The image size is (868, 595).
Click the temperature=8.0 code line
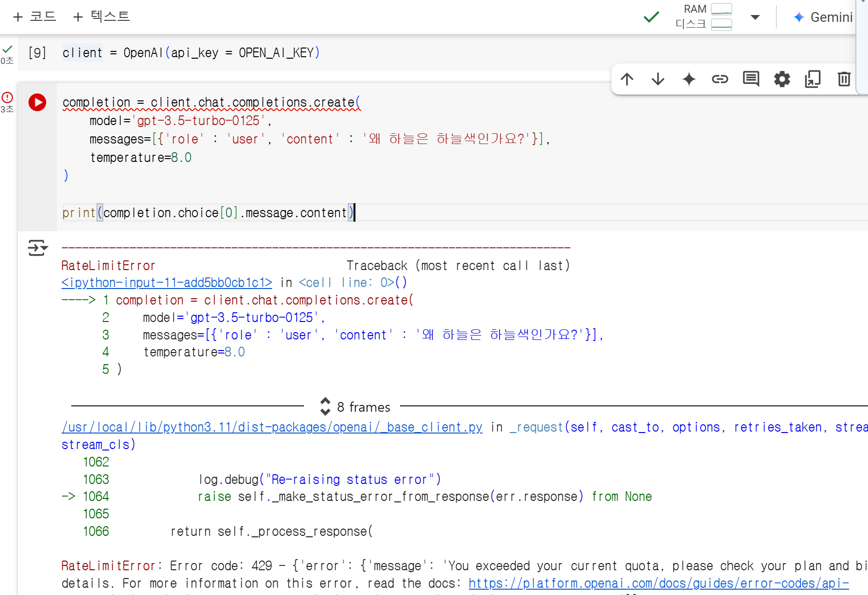click(141, 158)
